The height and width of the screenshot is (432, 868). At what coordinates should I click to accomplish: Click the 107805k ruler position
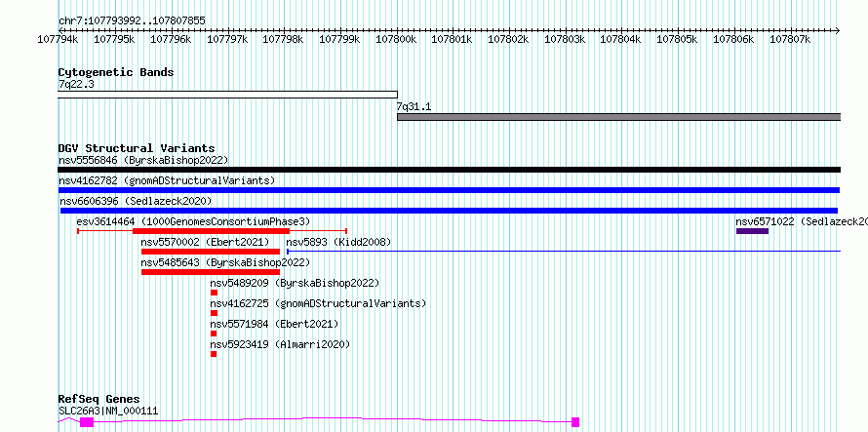click(x=678, y=39)
